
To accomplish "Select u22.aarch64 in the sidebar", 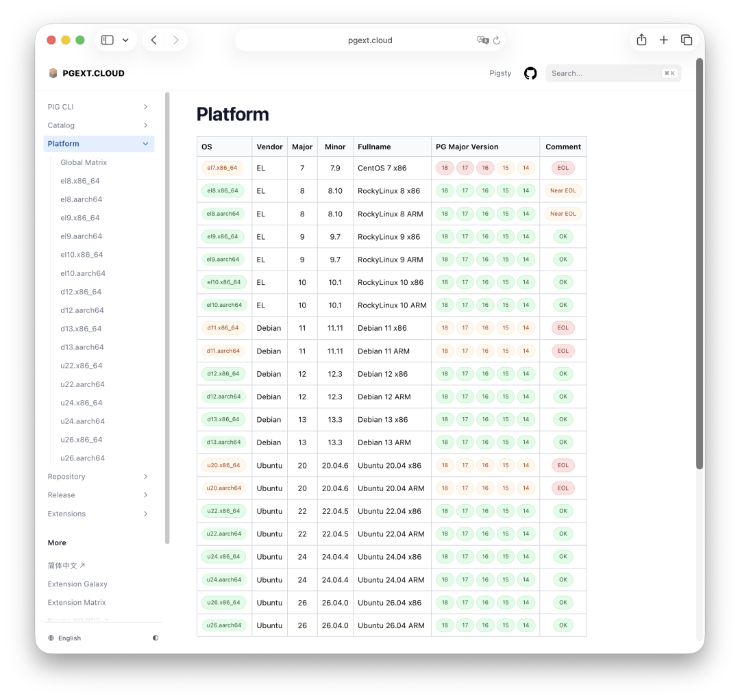I will click(x=83, y=384).
